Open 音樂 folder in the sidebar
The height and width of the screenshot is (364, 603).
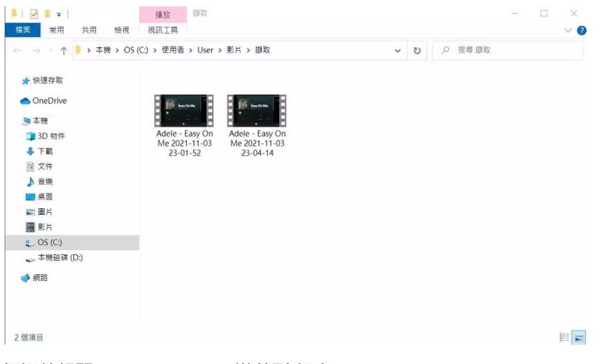45,182
